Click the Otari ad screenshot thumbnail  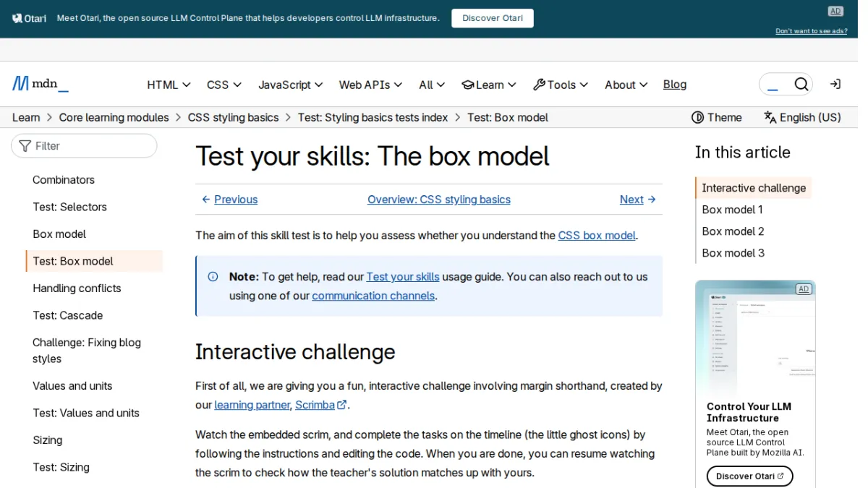pos(755,338)
